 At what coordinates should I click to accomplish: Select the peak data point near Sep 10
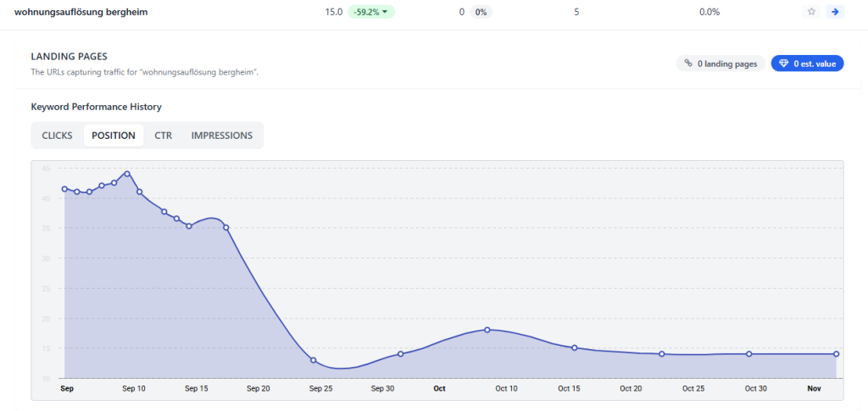127,174
